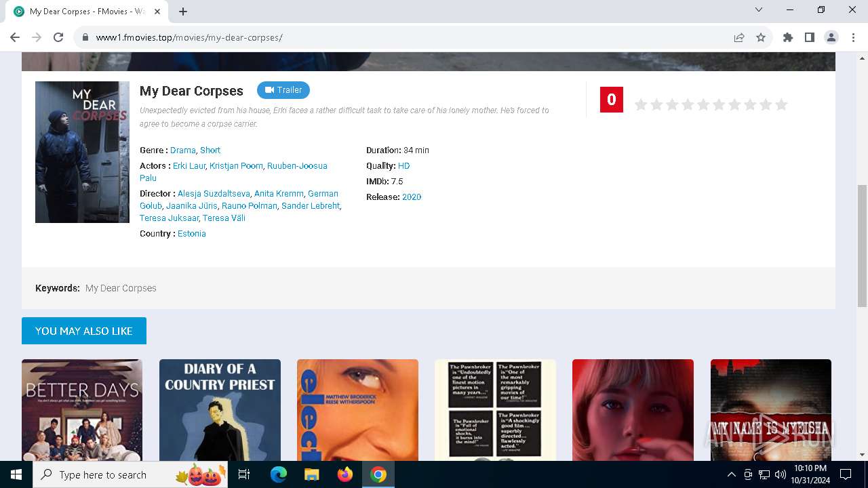Rate the movie ten stars
The height and width of the screenshot is (488, 868).
tap(781, 104)
